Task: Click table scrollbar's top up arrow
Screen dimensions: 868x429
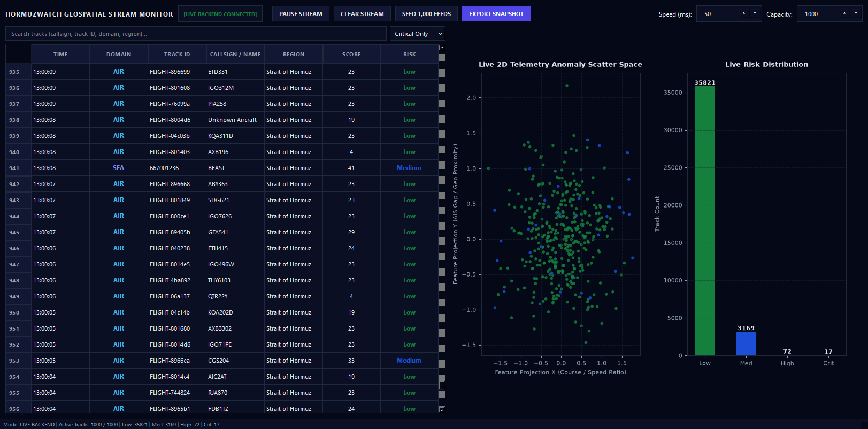Action: coord(442,48)
